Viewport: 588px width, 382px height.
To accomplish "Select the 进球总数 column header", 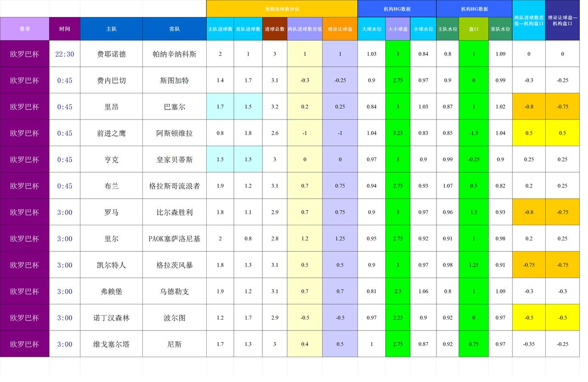I will click(x=274, y=29).
